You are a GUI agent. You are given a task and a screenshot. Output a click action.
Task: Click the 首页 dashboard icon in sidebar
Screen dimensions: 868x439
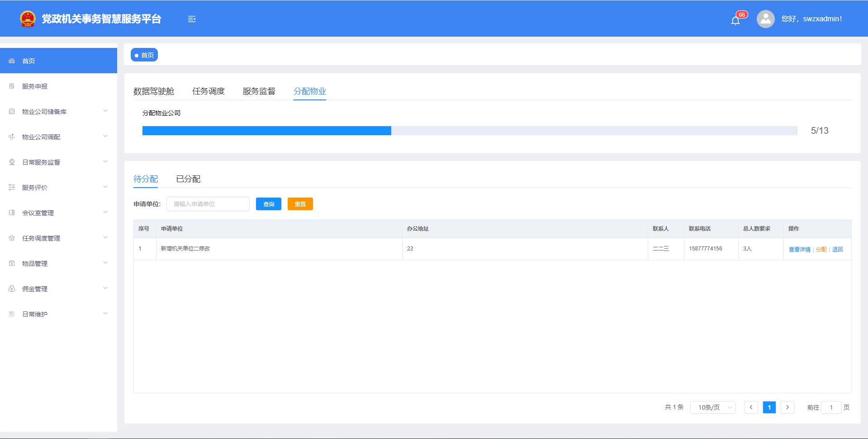(x=12, y=61)
